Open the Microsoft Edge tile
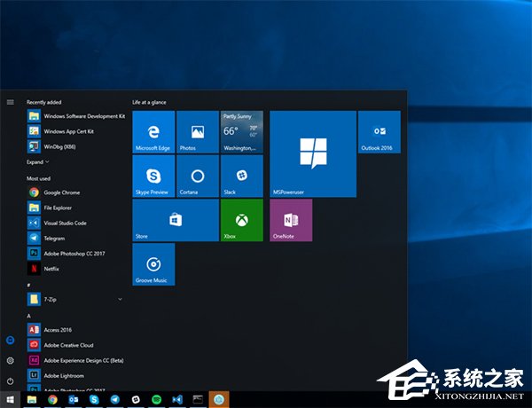532x408 pixels. pyautogui.click(x=153, y=131)
